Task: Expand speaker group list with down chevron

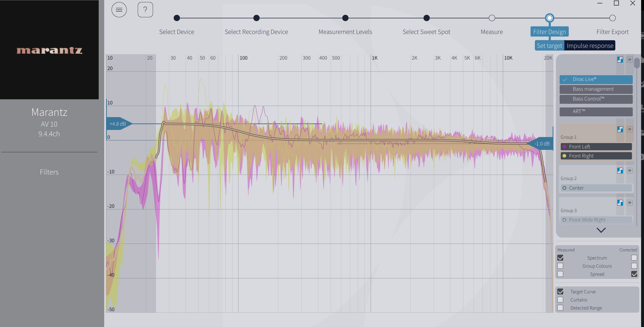Action: pos(601,230)
